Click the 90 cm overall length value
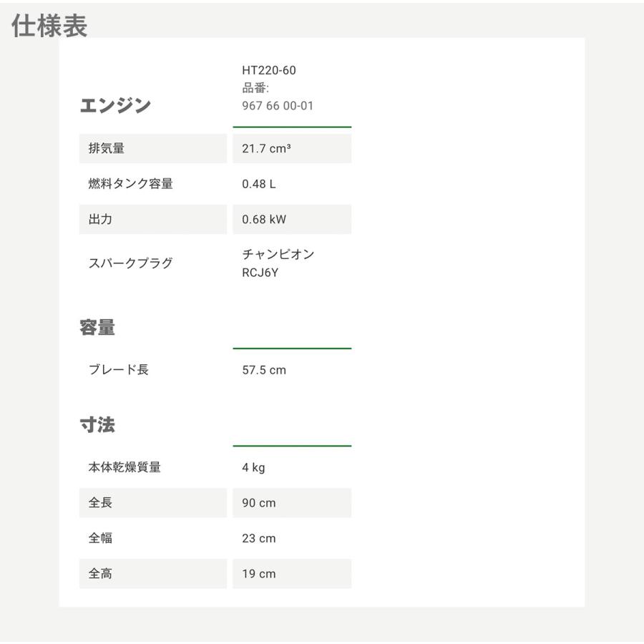644x644 pixels. point(258,503)
